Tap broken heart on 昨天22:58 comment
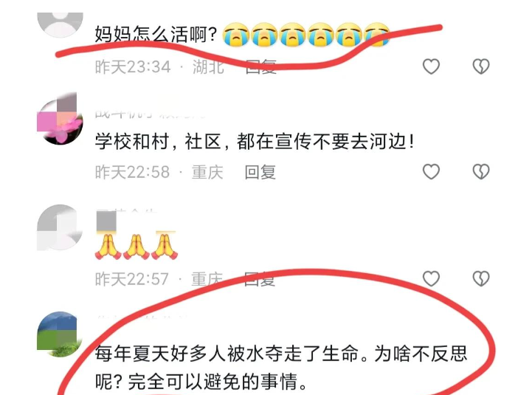The width and height of the screenshot is (532, 395). pyautogui.click(x=481, y=171)
